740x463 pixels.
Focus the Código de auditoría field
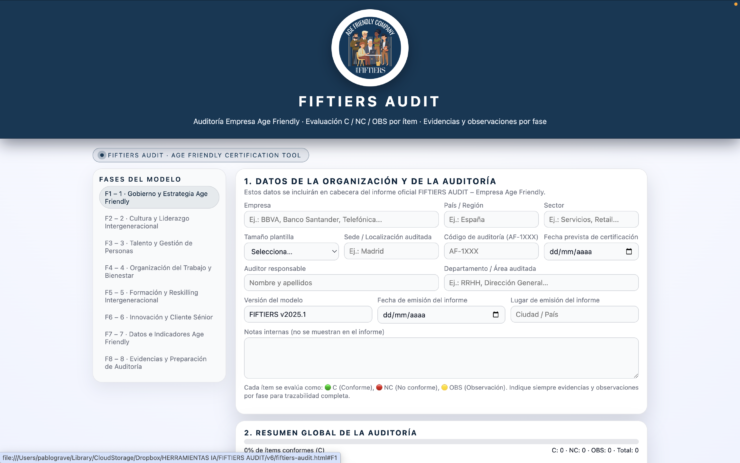(490, 252)
